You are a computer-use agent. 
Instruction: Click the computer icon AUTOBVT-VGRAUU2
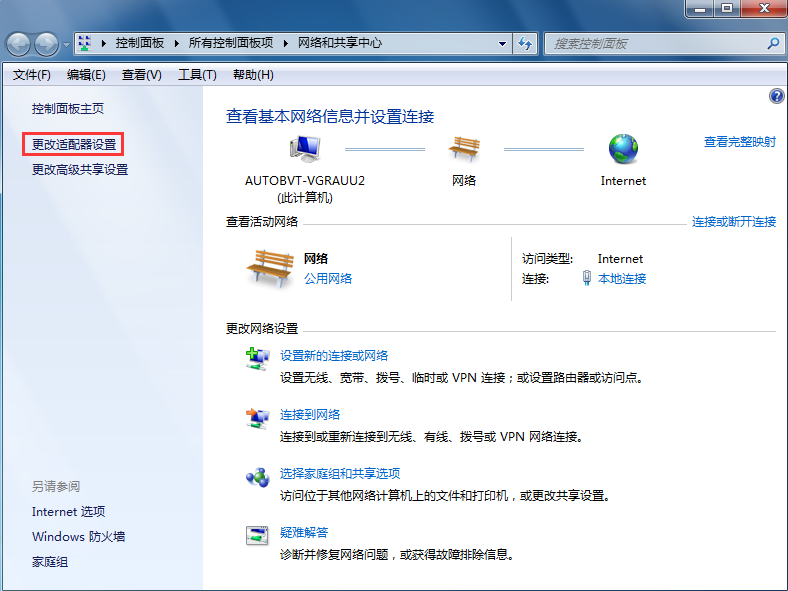[304, 149]
